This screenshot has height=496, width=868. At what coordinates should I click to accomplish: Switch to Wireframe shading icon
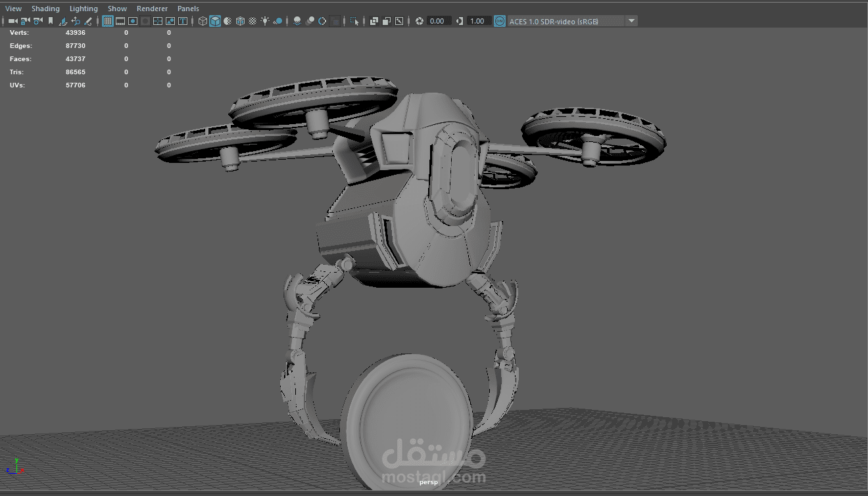(x=203, y=21)
